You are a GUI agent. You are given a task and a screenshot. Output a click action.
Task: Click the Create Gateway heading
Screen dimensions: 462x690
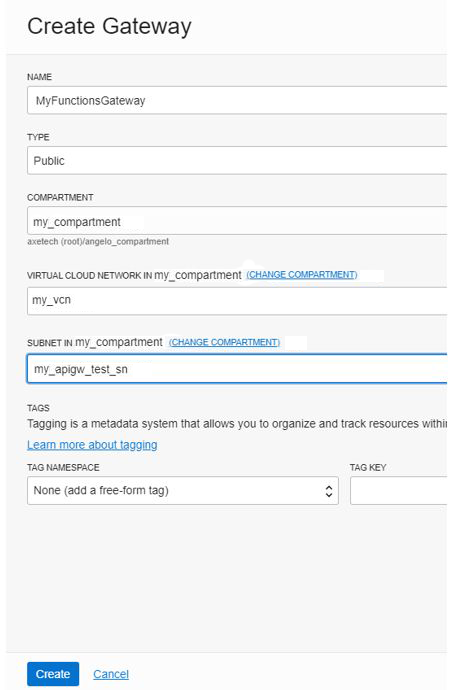109,26
